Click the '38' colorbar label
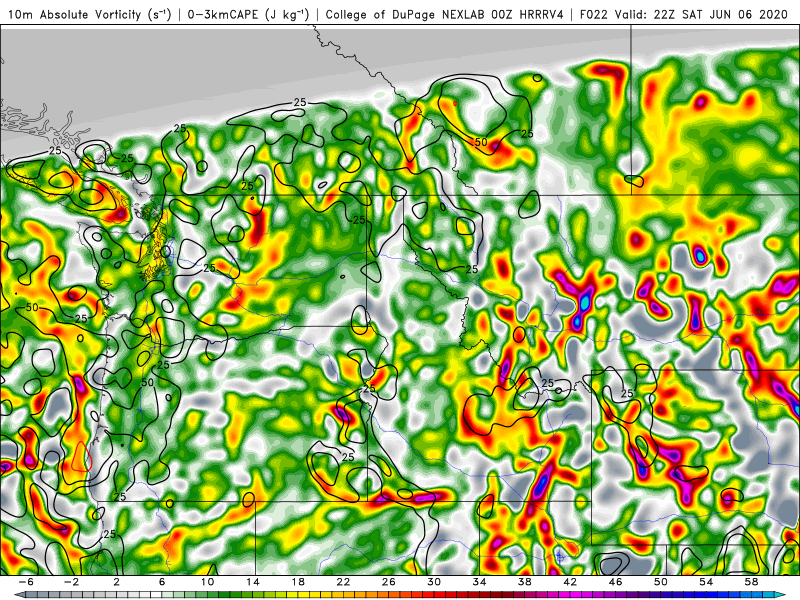The width and height of the screenshot is (800, 600). [525, 582]
